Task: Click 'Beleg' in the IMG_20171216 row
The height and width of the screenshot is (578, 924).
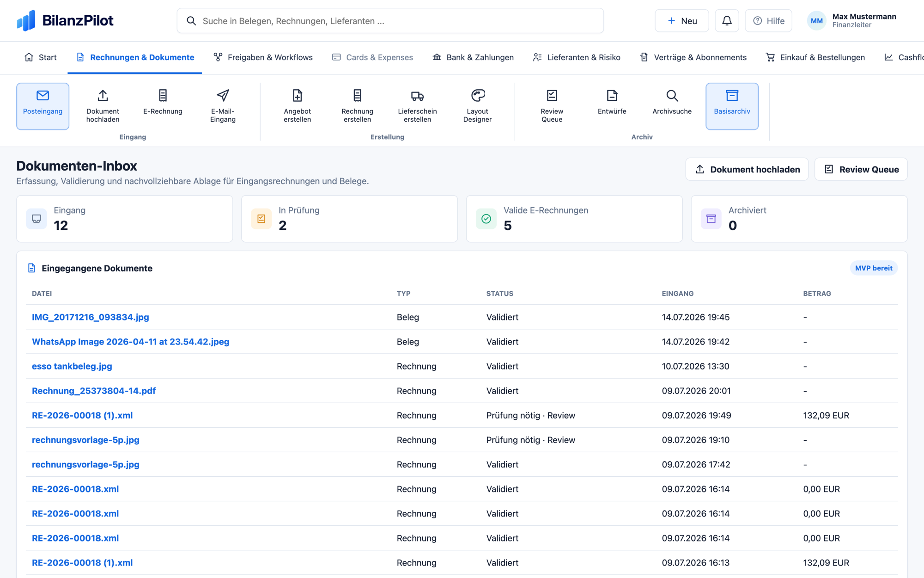Action: [407, 317]
